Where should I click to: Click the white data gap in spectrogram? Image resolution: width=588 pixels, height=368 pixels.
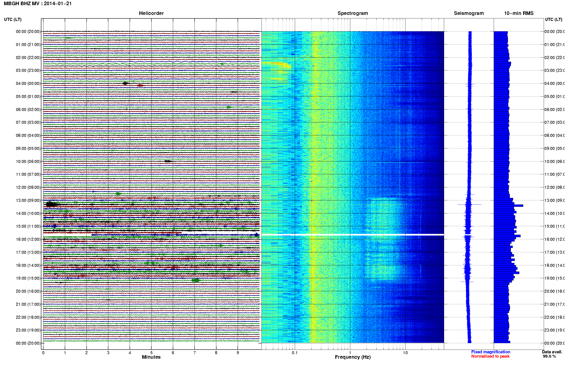pyautogui.click(x=353, y=235)
